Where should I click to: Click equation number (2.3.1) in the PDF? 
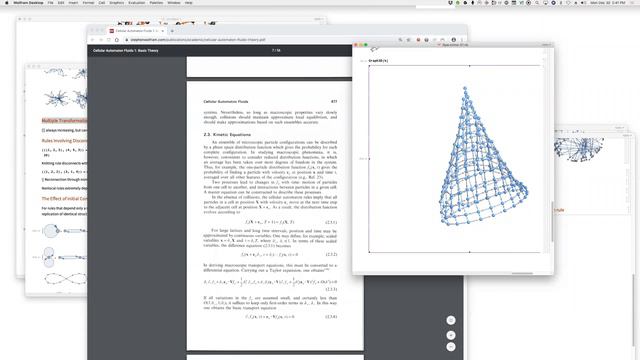tap(331, 222)
